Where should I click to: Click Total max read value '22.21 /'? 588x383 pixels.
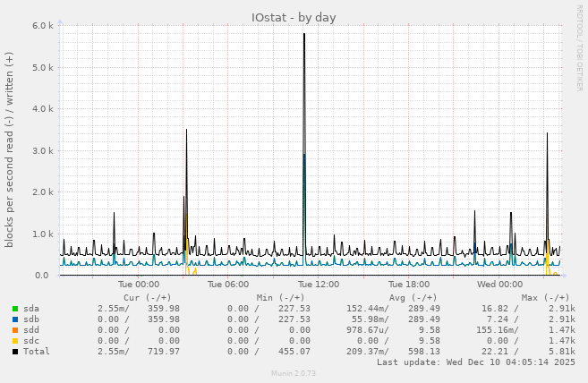(x=500, y=352)
